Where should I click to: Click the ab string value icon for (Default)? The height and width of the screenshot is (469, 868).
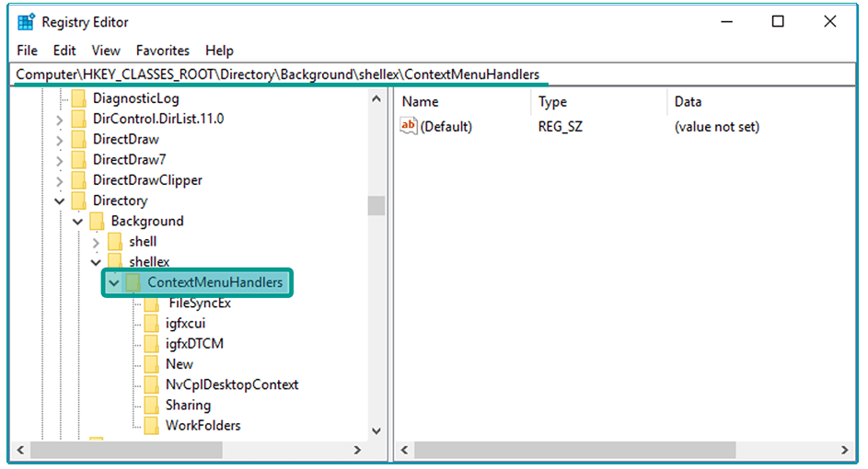[x=409, y=126]
